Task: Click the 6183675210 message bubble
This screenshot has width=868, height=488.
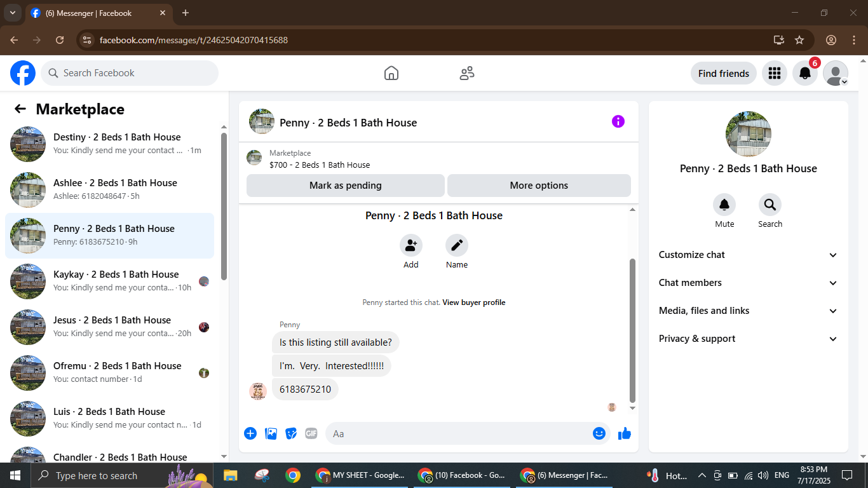Action: [x=305, y=389]
